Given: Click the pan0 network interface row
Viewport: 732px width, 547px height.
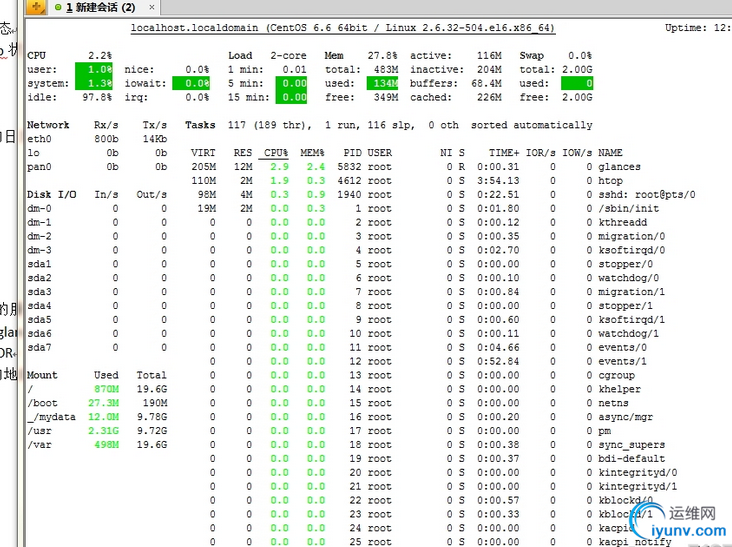Looking at the screenshot, I should (x=97, y=167).
